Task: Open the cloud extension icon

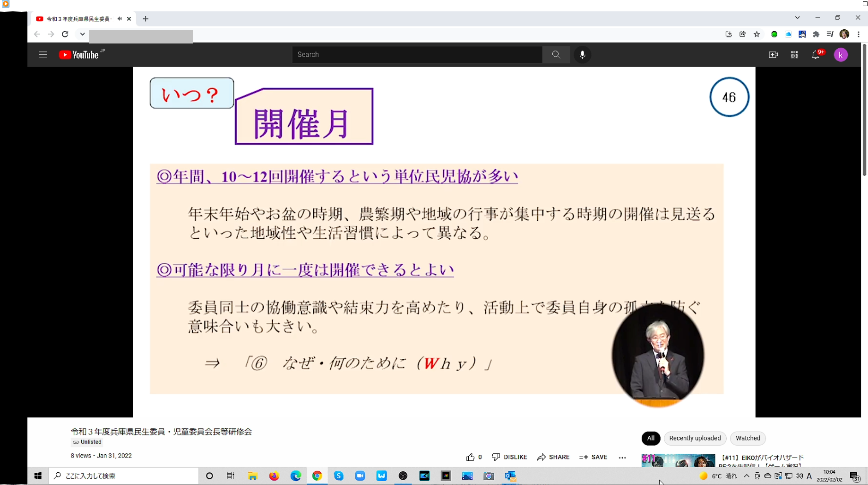Action: point(788,34)
